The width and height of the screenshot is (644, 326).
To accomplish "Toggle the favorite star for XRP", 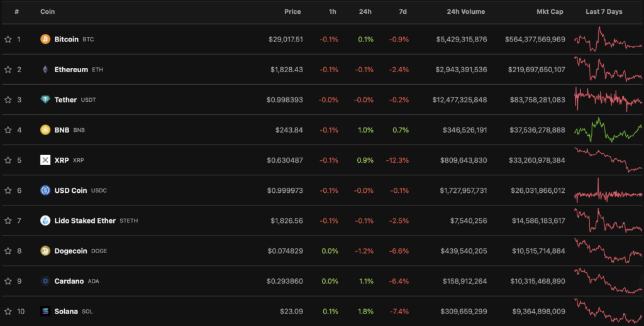I will [x=8, y=160].
